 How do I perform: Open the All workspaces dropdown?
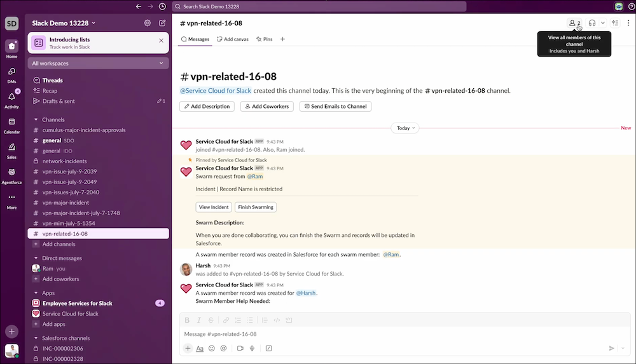98,64
